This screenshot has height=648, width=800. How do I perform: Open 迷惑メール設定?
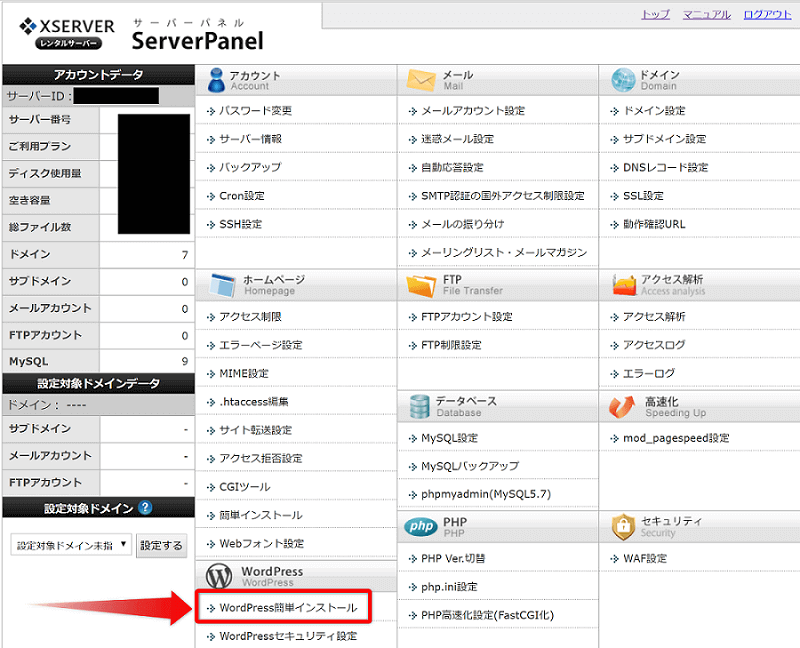point(457,139)
